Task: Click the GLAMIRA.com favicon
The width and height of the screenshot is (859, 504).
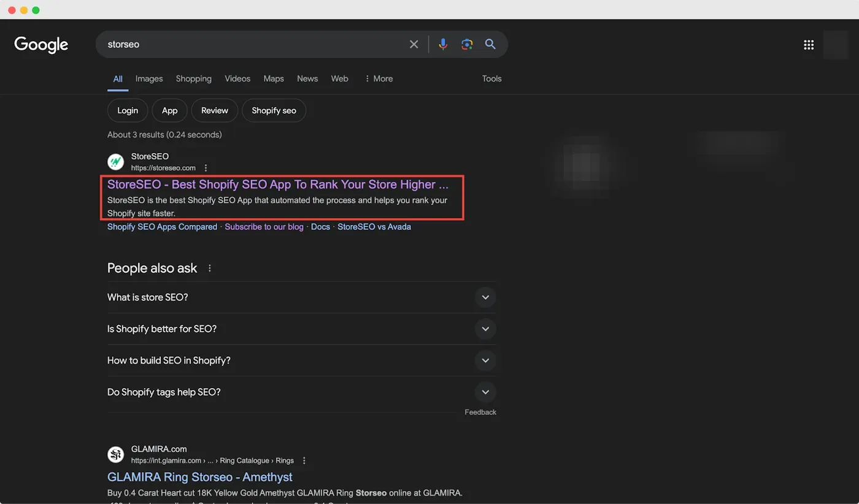Action: pos(116,454)
